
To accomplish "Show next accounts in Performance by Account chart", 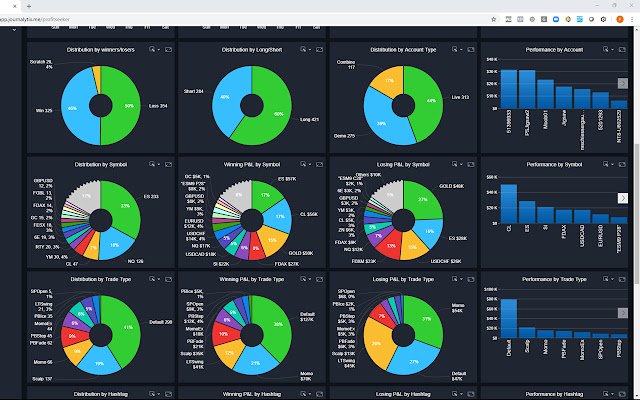I will point(622,83).
